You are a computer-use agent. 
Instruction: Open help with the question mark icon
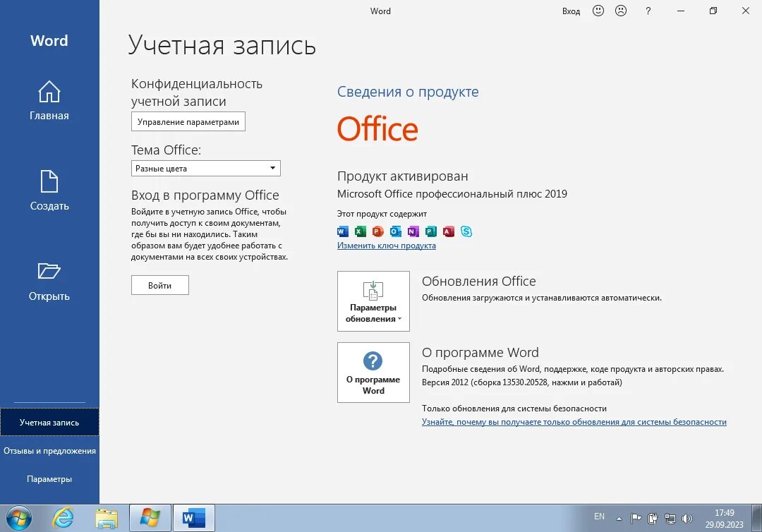tap(648, 11)
